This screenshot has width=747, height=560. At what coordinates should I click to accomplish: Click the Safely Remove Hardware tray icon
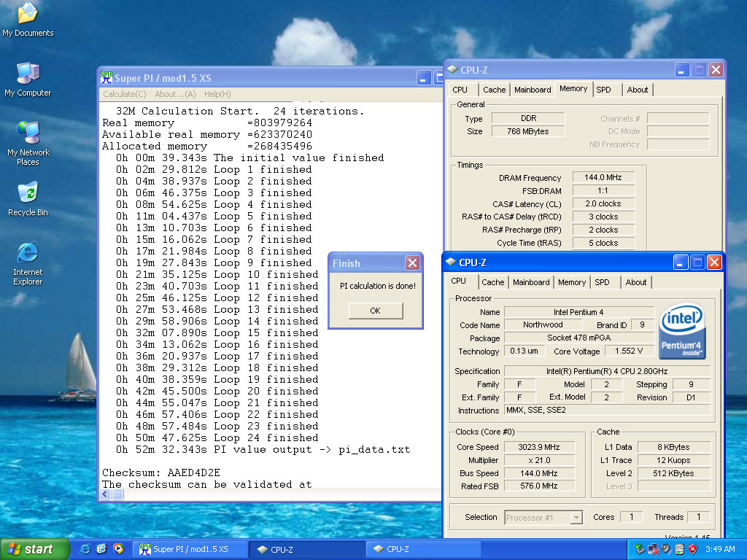click(x=640, y=549)
